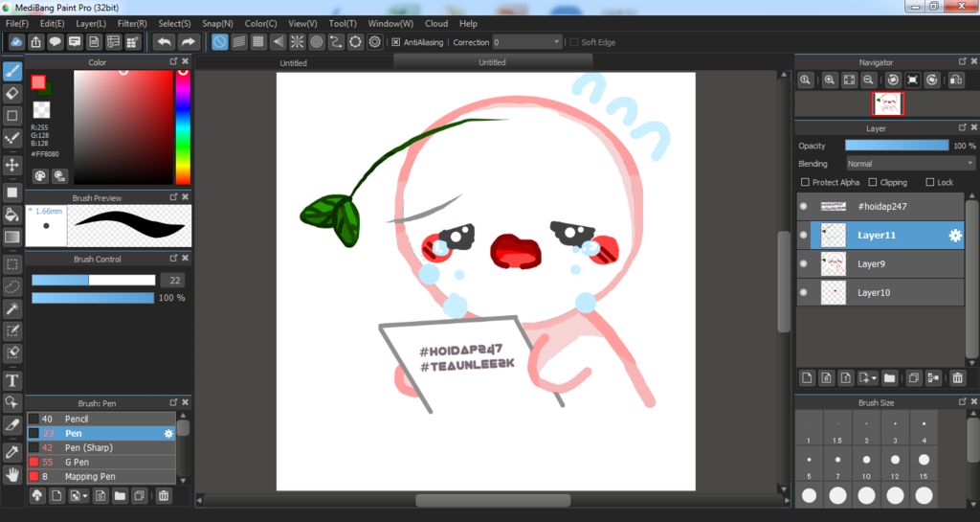Undock the Navigator panel
This screenshot has height=522, width=980.
coord(963,61)
